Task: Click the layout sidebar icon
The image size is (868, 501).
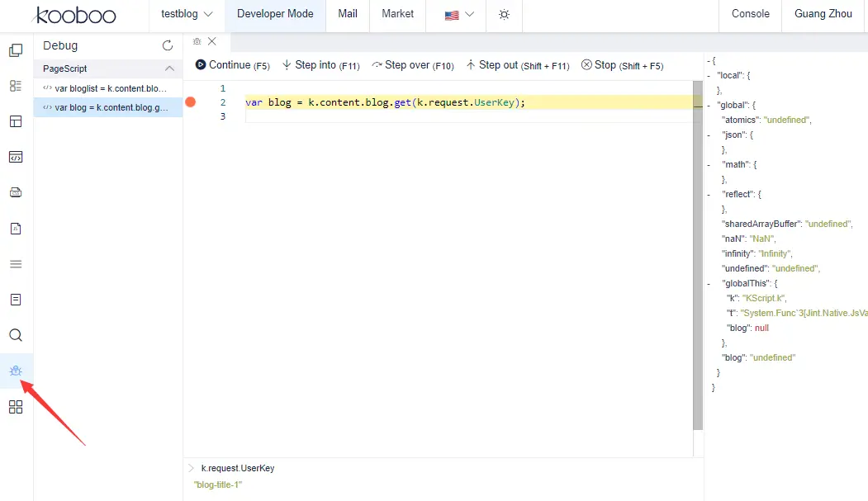Action: pyautogui.click(x=16, y=121)
